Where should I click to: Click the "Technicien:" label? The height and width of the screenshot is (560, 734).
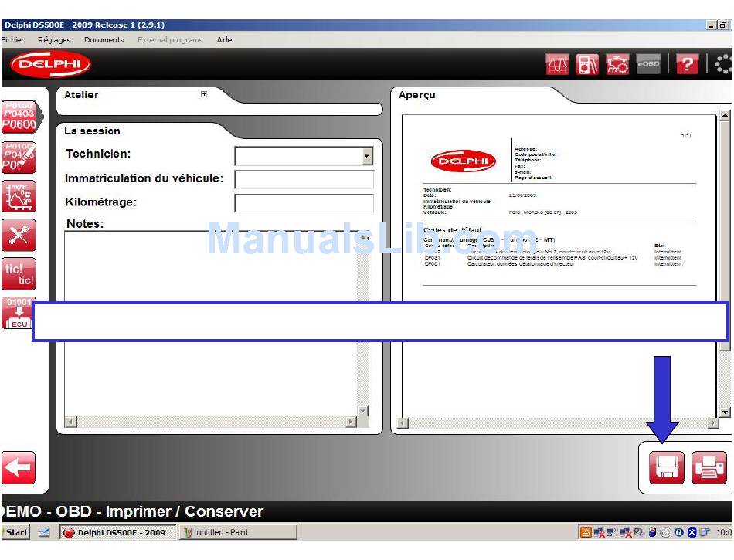[98, 154]
